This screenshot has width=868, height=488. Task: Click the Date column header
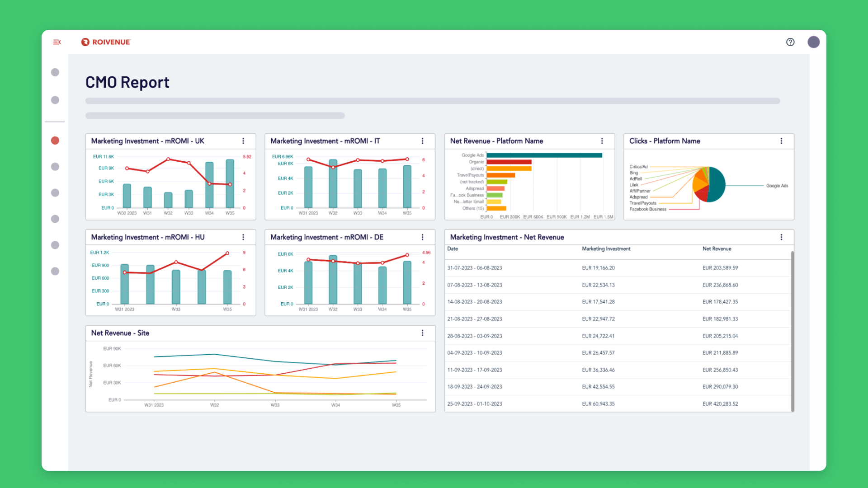[x=453, y=249]
